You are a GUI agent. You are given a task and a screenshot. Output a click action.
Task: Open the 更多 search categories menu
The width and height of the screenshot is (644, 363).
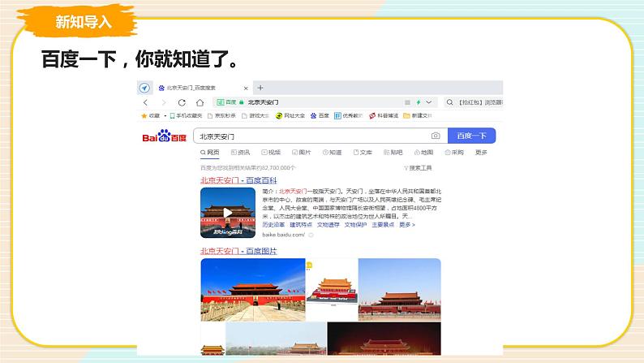pos(482,153)
